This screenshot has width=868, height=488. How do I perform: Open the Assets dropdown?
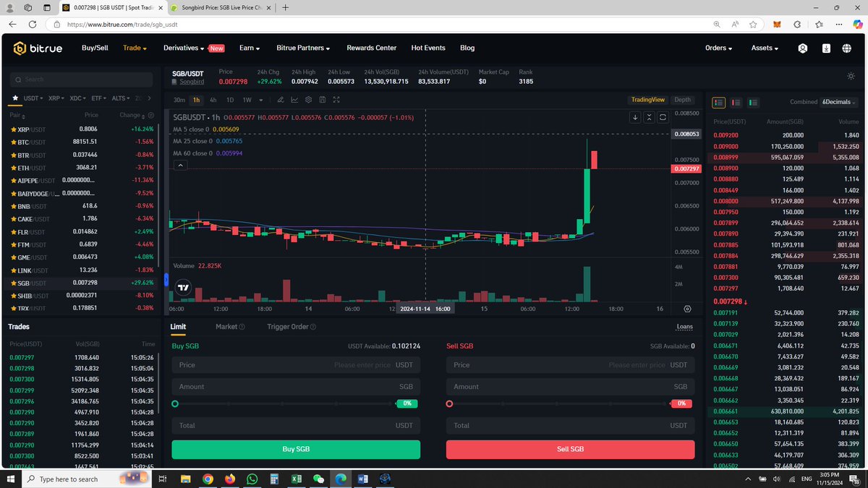[x=765, y=48]
